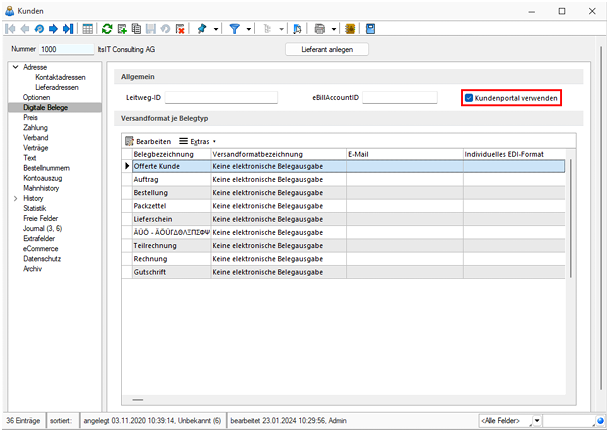The image size is (607, 430).
Task: Expand the History tree node
Action: click(x=15, y=198)
